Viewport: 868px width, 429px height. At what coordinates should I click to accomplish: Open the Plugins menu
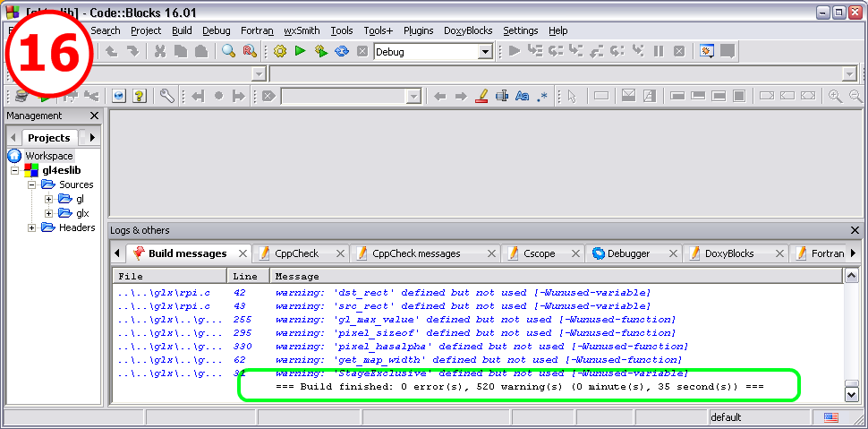pyautogui.click(x=419, y=30)
